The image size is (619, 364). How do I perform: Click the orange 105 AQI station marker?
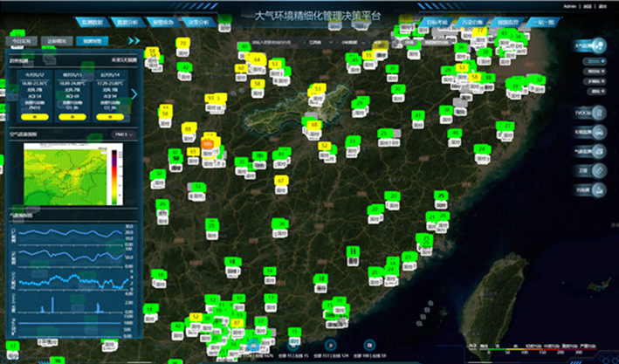pos(207,144)
